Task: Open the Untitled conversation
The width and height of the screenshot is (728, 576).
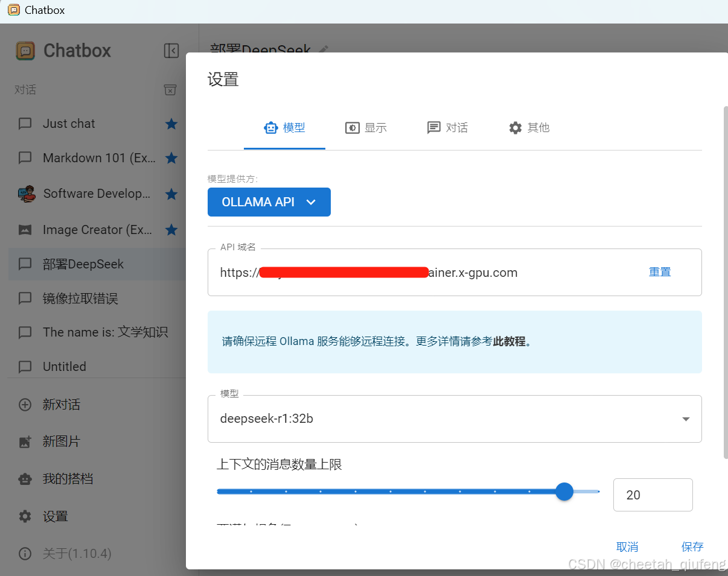Action: coord(97,367)
